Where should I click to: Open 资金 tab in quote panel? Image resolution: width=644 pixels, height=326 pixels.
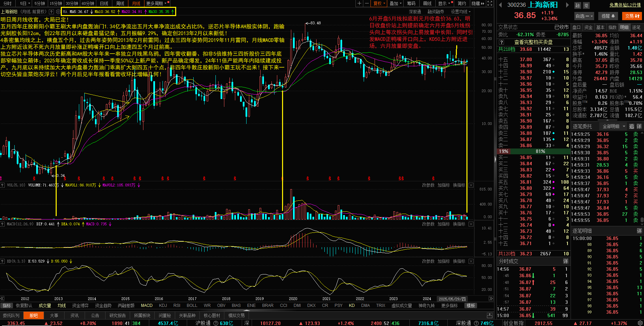[x=588, y=27]
